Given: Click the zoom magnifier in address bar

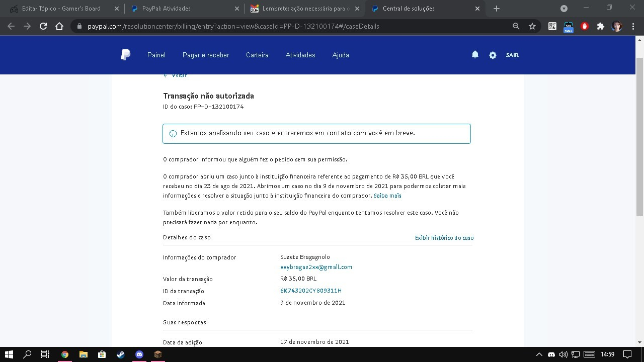Looking at the screenshot, I should coord(516,26).
